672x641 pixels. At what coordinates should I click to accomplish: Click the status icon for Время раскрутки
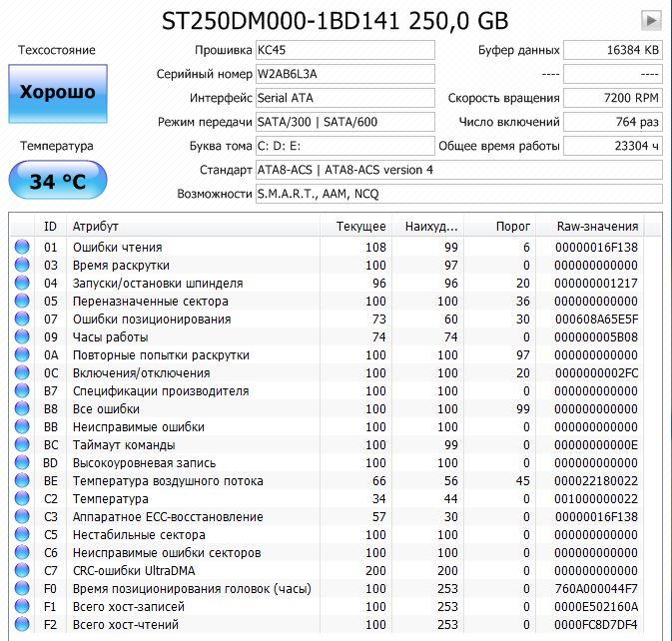[x=22, y=265]
